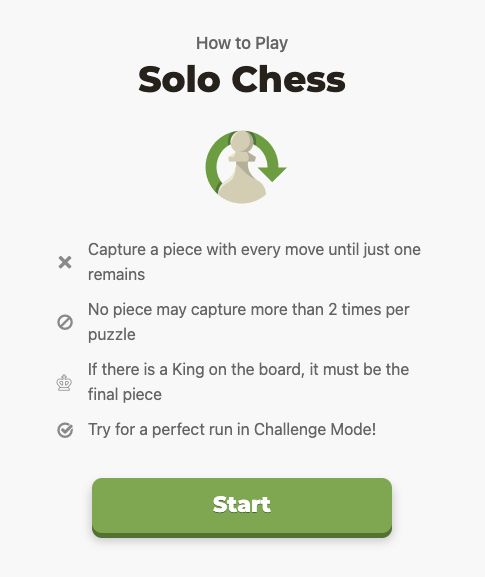Select the 'No piece may capture more than 2 times' text
The image size is (485, 577).
pyautogui.click(x=248, y=322)
